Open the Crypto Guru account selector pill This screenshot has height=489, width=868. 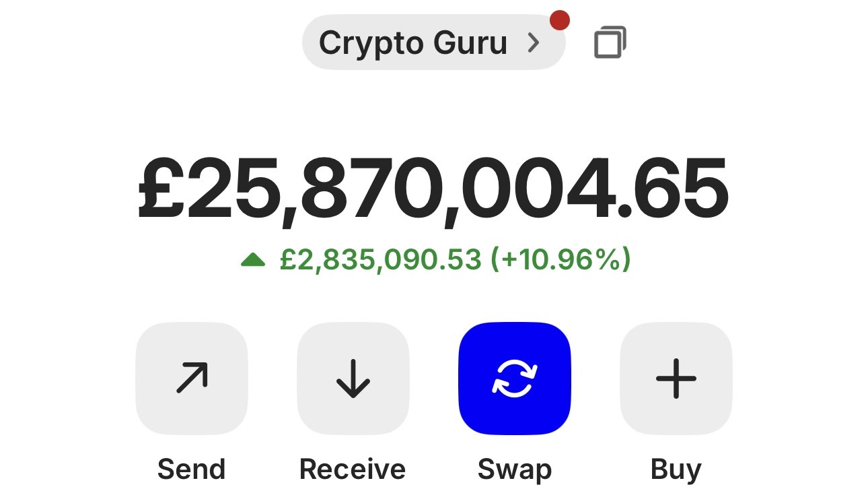coord(434,42)
